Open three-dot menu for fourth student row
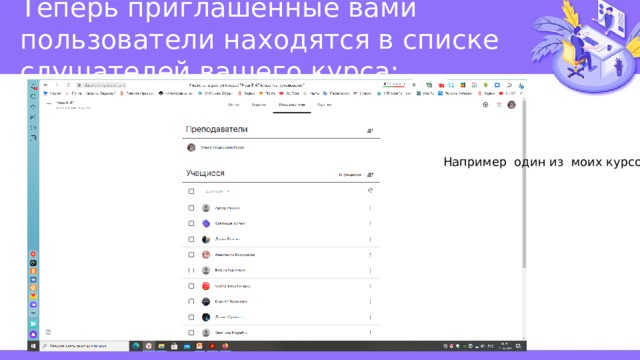The height and width of the screenshot is (360, 640). pyautogui.click(x=370, y=255)
